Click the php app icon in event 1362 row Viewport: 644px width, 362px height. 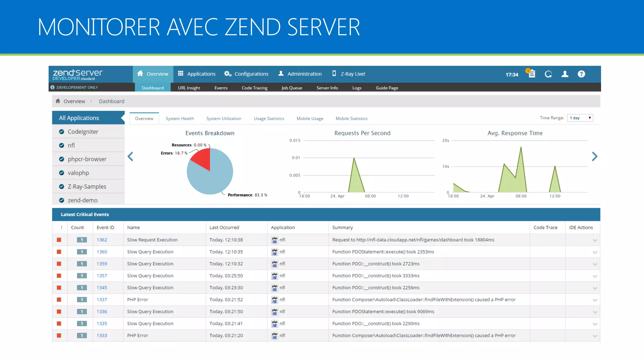[275, 240]
